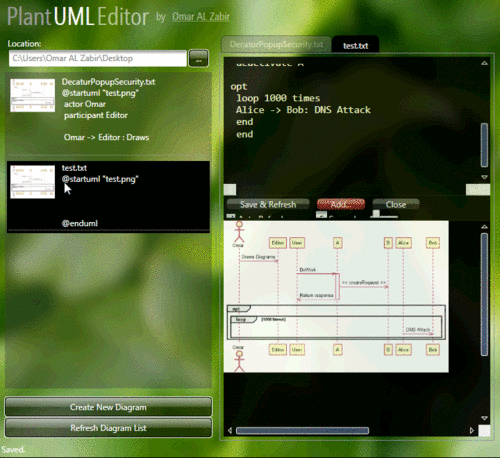The width and height of the screenshot is (500, 458).
Task: Click the DecaturPopupSecurity.txt file name in list
Action: click(108, 82)
